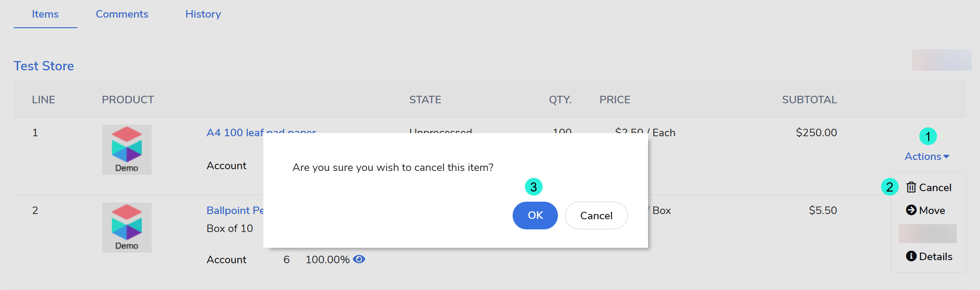Click the line 1 Demo product thumbnail

pyautogui.click(x=127, y=150)
